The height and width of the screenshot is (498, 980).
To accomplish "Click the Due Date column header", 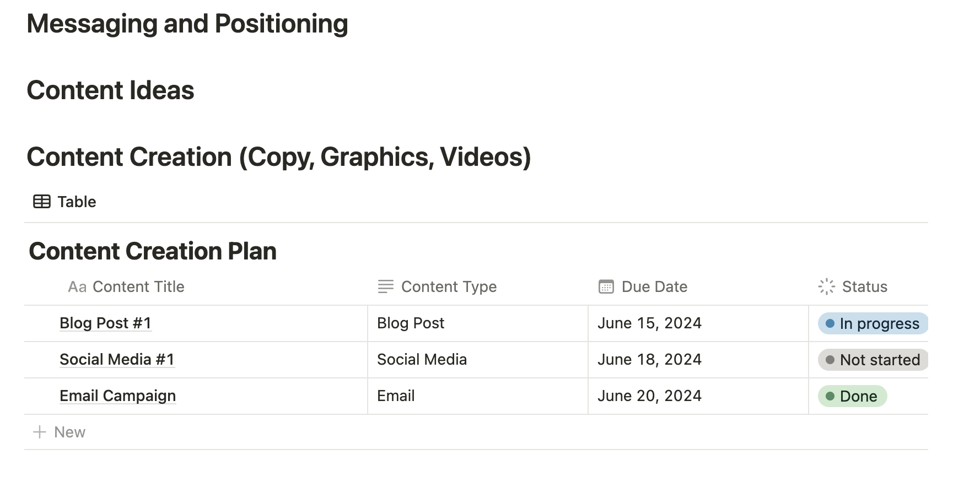I will pos(654,287).
